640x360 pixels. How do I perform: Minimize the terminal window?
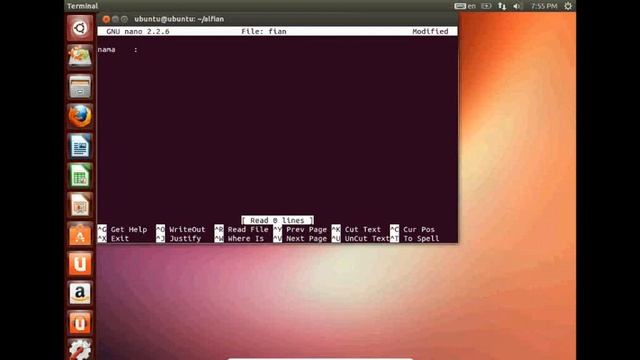click(x=115, y=19)
